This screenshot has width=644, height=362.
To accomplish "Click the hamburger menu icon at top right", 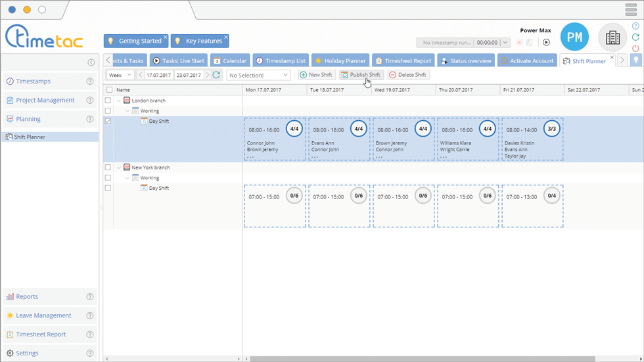I will click(x=631, y=9).
